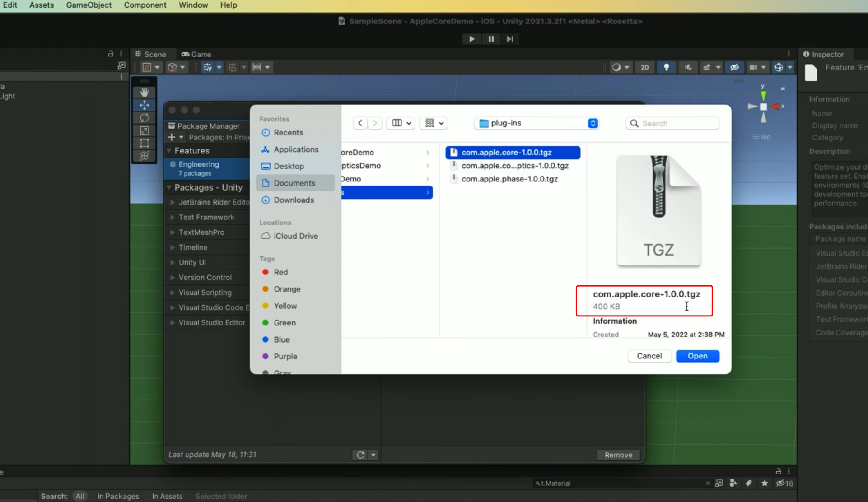Open the Inspector tab
This screenshot has width=868, height=502.
tap(824, 54)
